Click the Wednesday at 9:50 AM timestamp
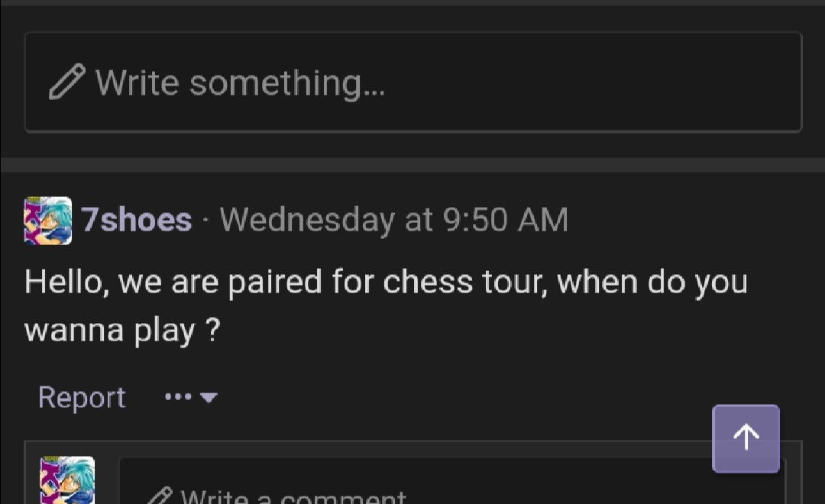 [x=393, y=219]
